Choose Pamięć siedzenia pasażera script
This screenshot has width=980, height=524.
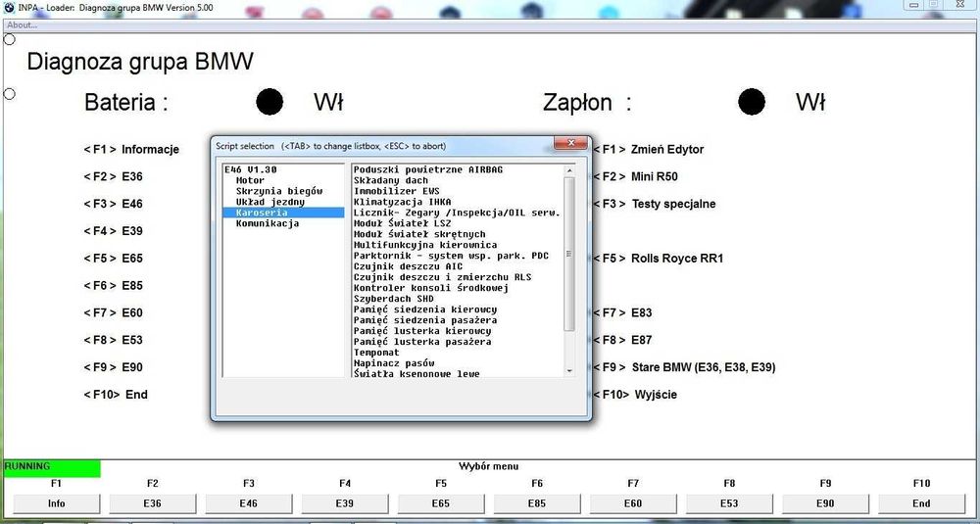coord(425,319)
